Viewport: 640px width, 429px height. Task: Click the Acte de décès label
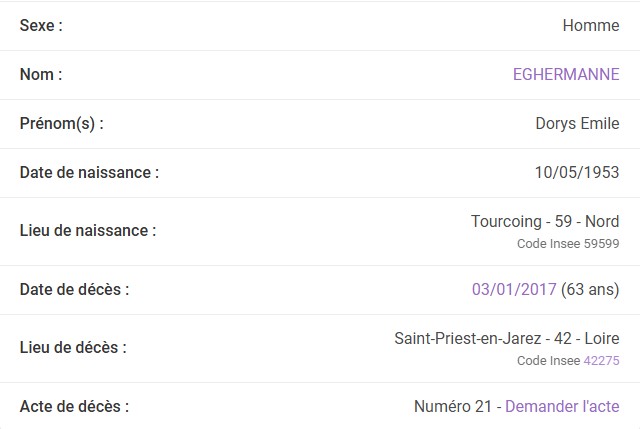(x=74, y=407)
